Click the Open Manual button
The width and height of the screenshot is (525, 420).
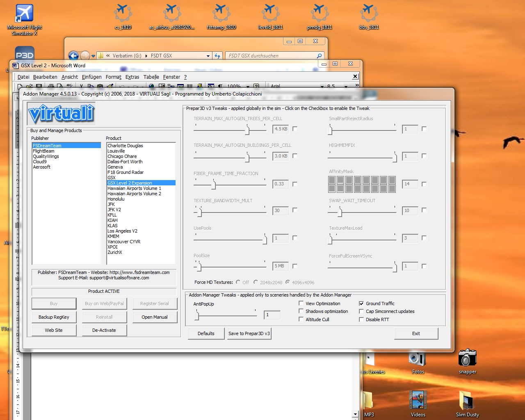[x=155, y=317]
